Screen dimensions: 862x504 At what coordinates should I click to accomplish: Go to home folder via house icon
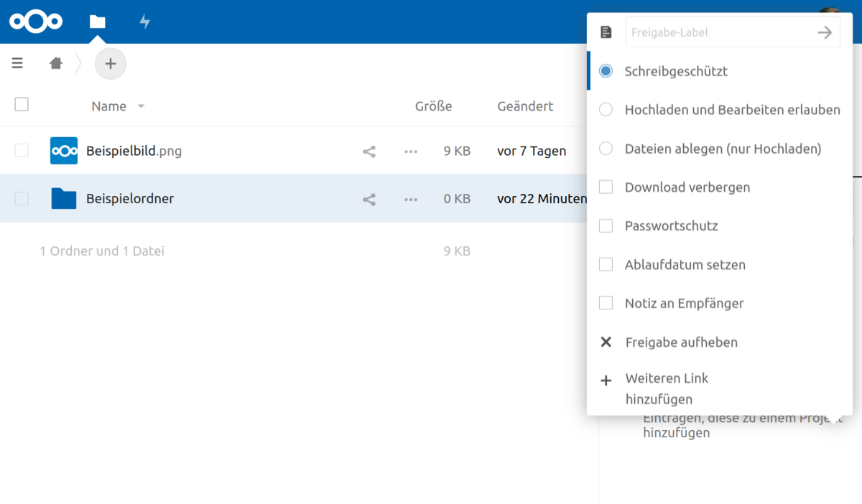click(x=56, y=63)
